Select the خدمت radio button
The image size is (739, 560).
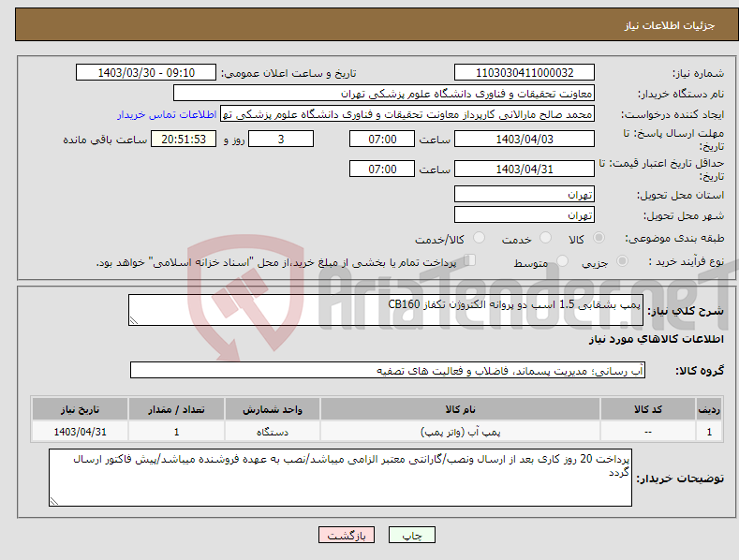(x=545, y=238)
